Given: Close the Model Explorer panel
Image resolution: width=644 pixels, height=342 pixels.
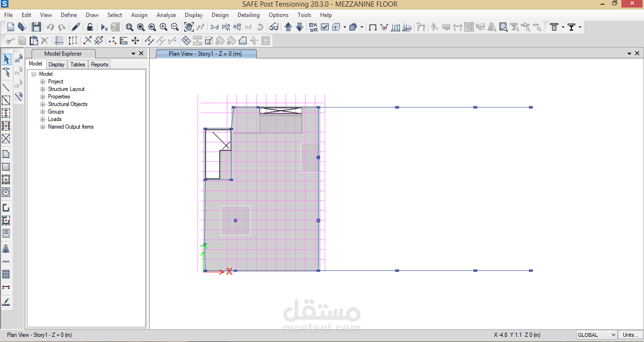Looking at the screenshot, I should click(x=141, y=54).
